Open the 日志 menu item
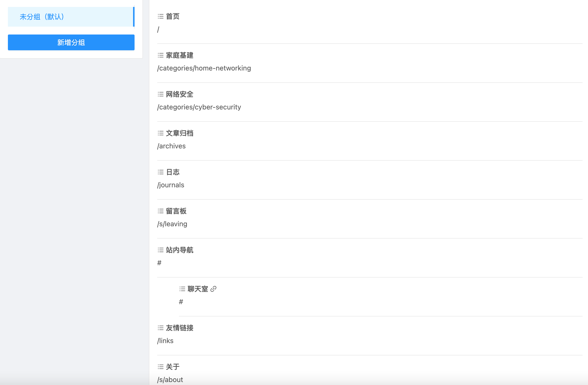Screen dimensions: 588x385 click(173, 172)
